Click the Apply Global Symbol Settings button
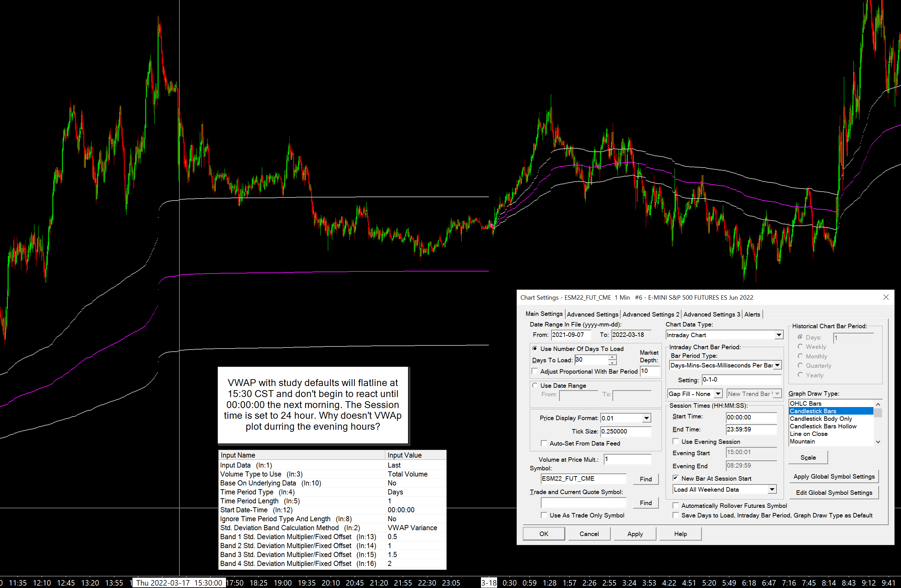The width and height of the screenshot is (901, 588). [x=834, y=476]
